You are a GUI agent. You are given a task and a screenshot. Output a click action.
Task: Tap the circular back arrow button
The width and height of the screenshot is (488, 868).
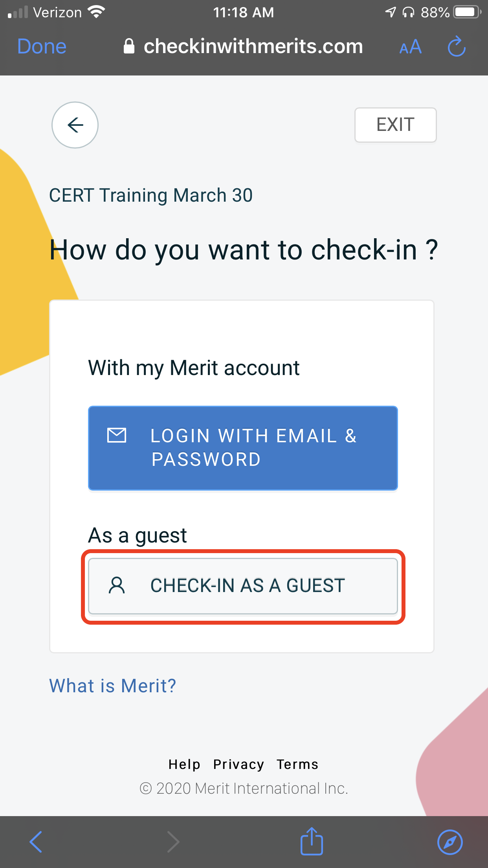click(75, 125)
